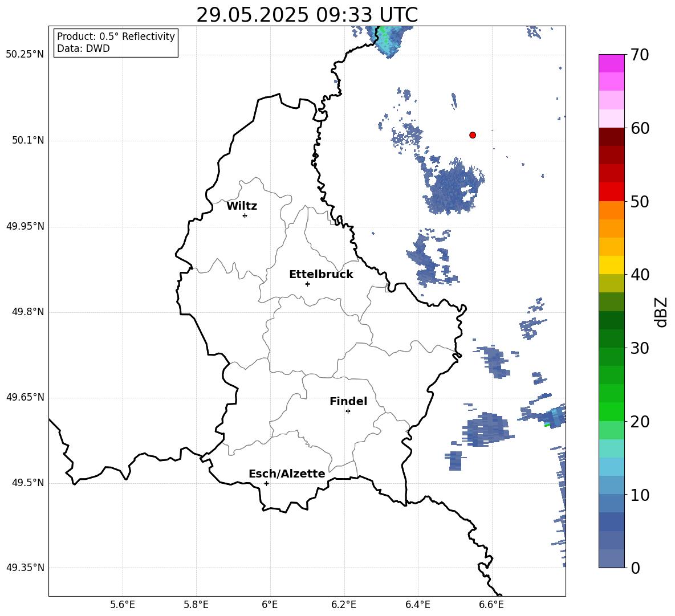This screenshot has height=616, width=675.
Task: Click the 10 tick label on colorbar
Action: [x=640, y=495]
